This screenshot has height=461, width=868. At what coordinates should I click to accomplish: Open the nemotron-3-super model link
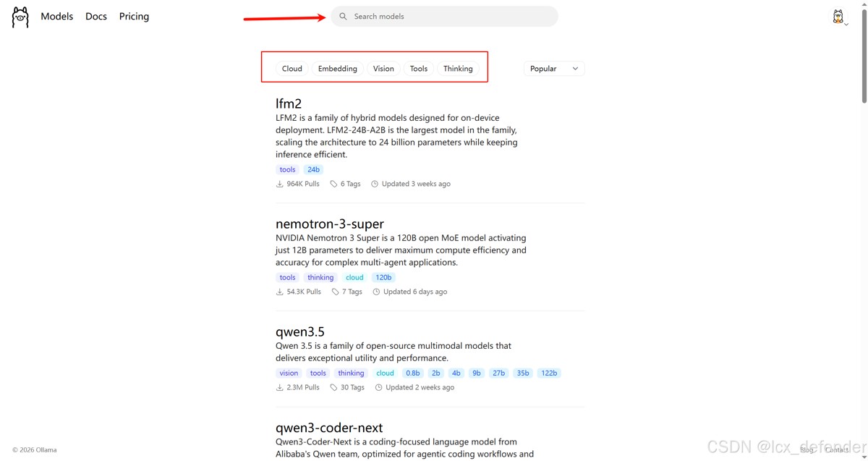pos(330,224)
